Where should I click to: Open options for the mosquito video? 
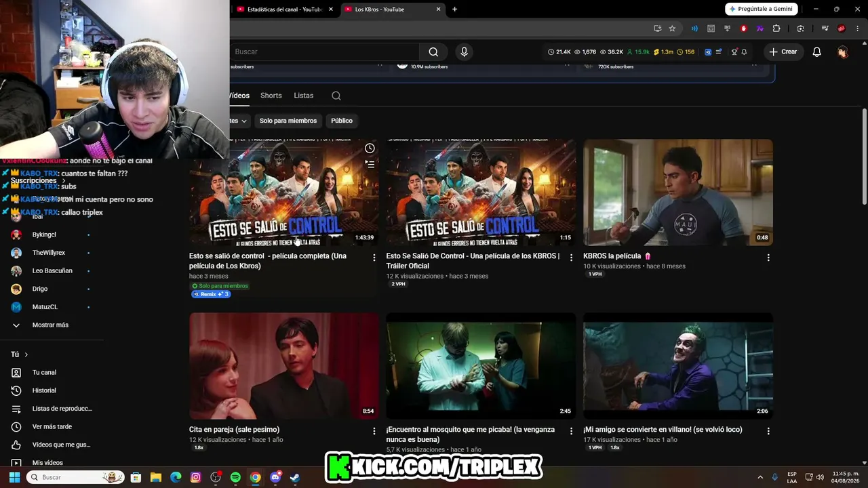tap(571, 431)
